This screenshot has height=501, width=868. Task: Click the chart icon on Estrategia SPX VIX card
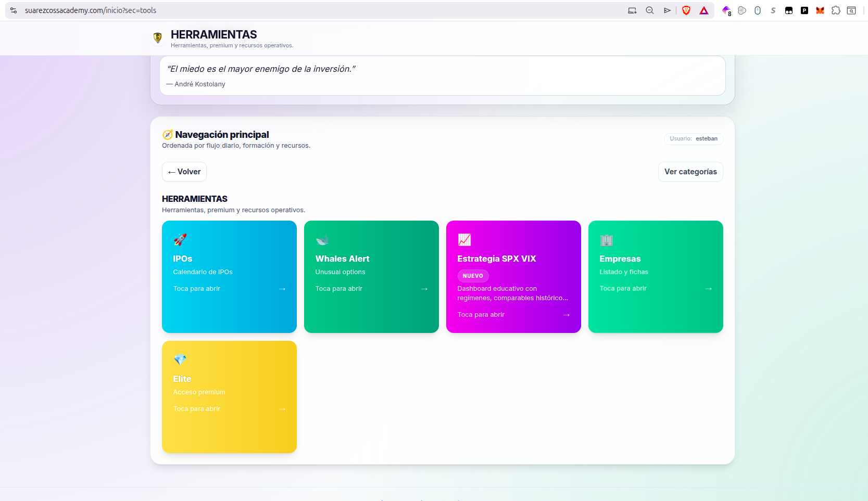click(x=464, y=240)
